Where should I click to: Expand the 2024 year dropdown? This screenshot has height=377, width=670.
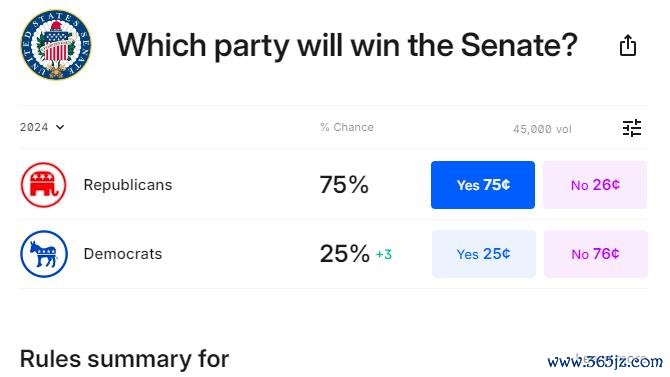(42, 127)
